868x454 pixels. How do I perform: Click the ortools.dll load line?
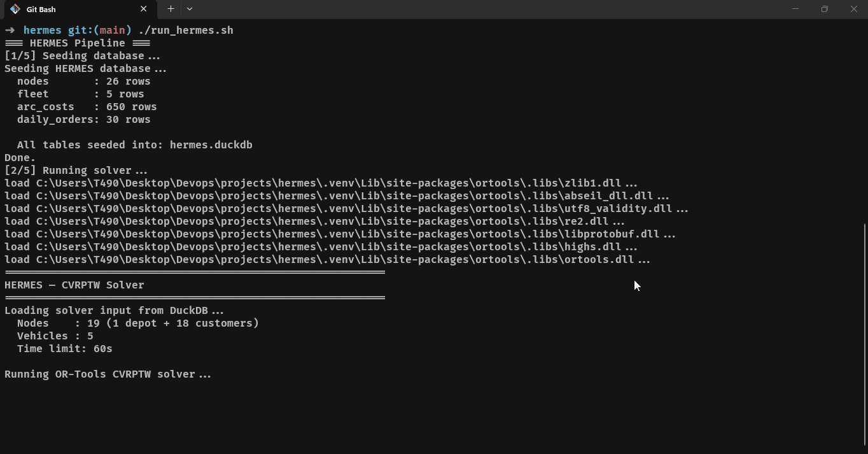click(327, 260)
